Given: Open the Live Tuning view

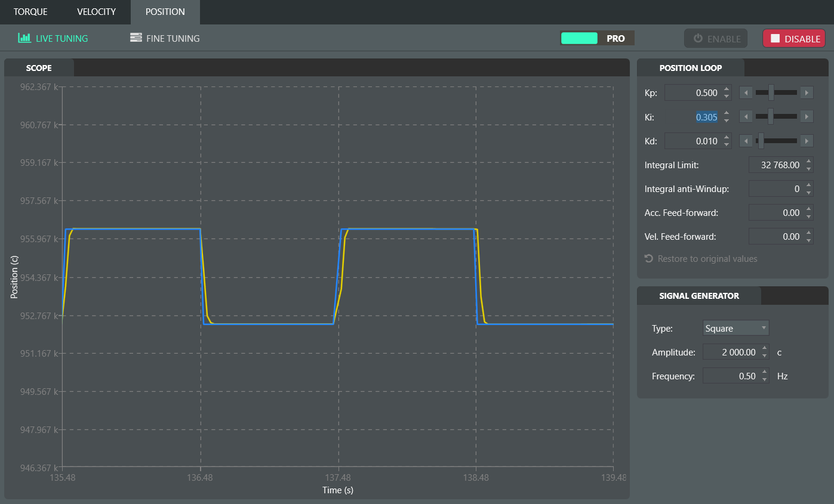Looking at the screenshot, I should (53, 38).
